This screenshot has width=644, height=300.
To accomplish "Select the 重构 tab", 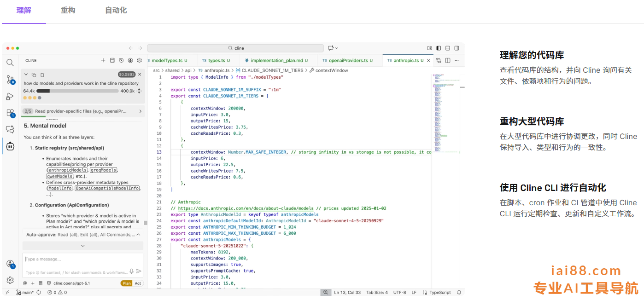I will (68, 10).
